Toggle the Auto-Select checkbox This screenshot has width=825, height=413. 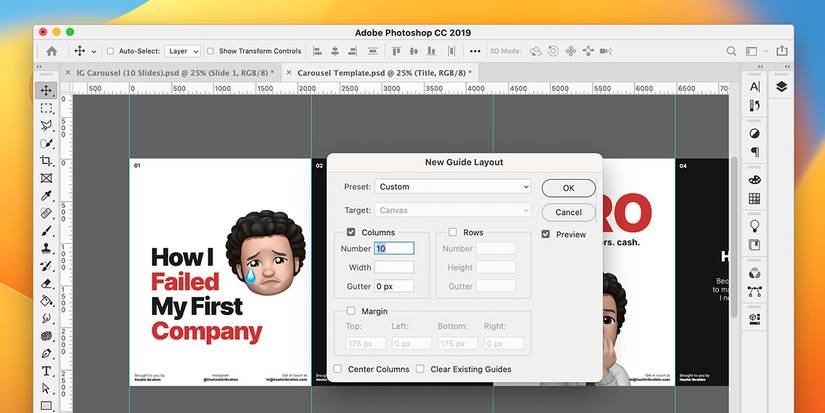110,51
